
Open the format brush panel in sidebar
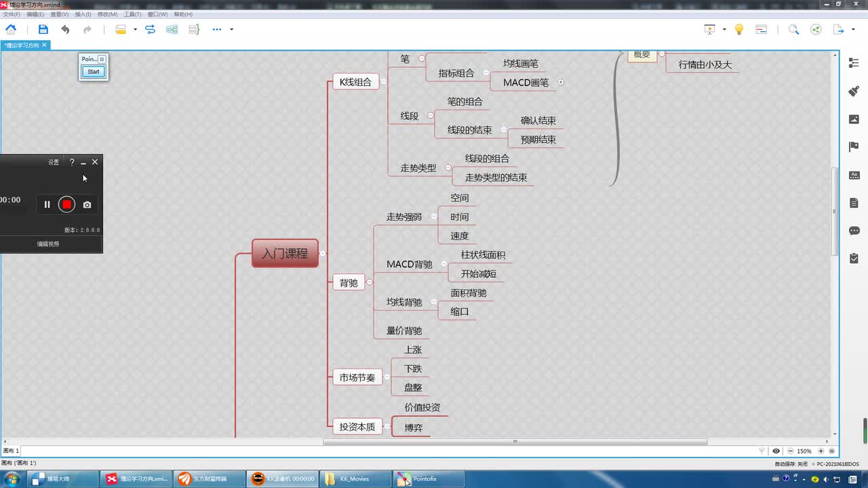(x=854, y=91)
